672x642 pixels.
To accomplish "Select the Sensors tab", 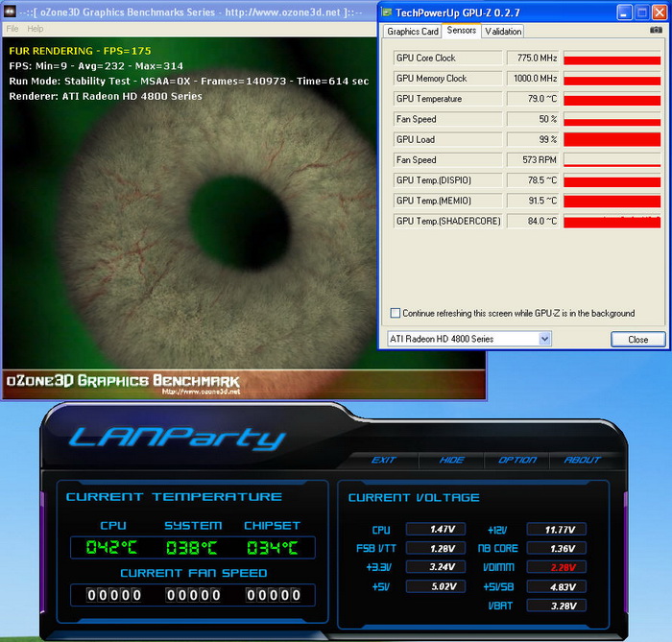I will click(461, 31).
